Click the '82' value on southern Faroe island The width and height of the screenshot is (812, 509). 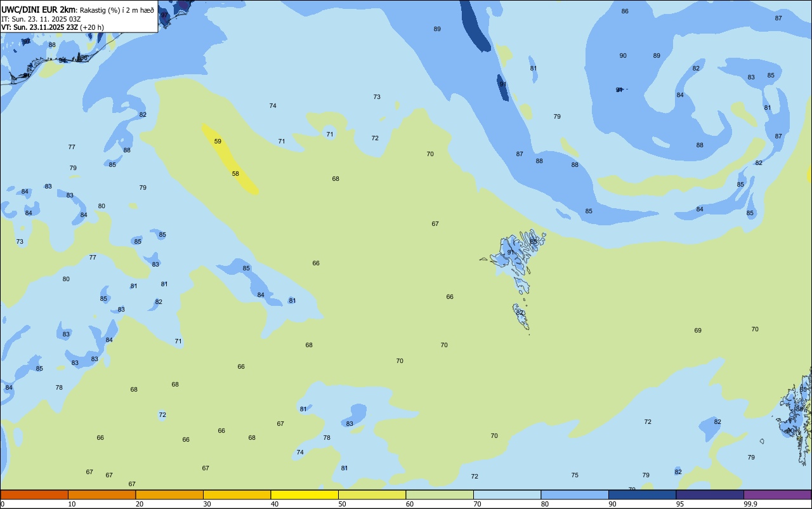(520, 313)
